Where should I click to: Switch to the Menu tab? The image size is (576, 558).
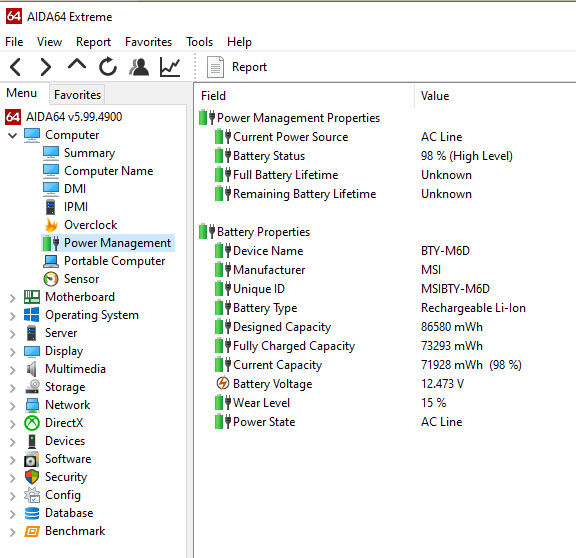[x=21, y=93]
